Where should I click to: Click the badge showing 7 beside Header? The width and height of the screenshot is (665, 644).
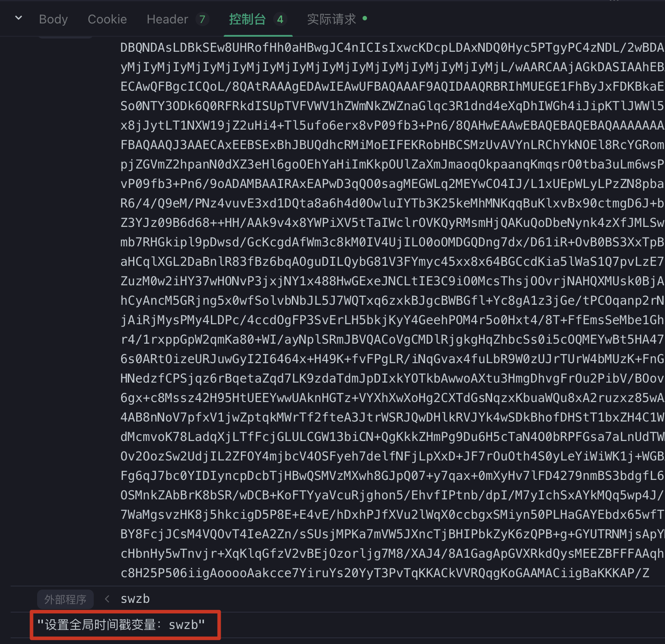(x=202, y=19)
